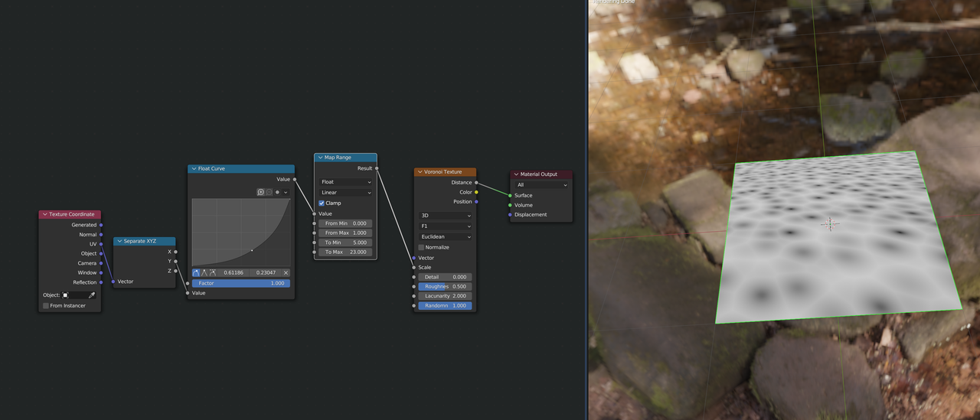Click the Randomness slider in Voronoi Texture
This screenshot has height=420, width=980.
click(445, 305)
